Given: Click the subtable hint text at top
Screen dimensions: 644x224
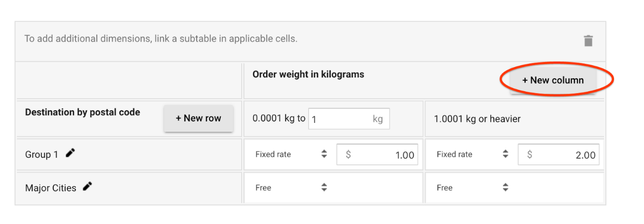Looking at the screenshot, I should coord(161,38).
